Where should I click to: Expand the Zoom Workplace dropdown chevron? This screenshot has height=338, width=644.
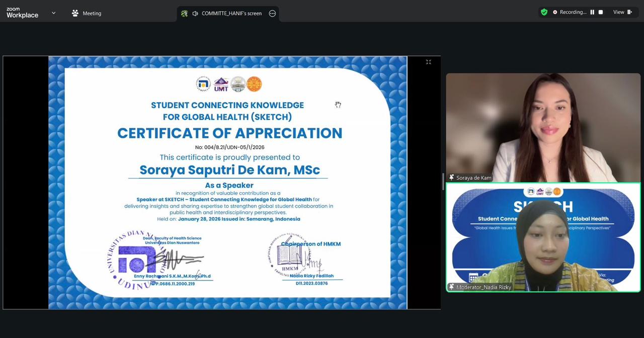(x=53, y=13)
